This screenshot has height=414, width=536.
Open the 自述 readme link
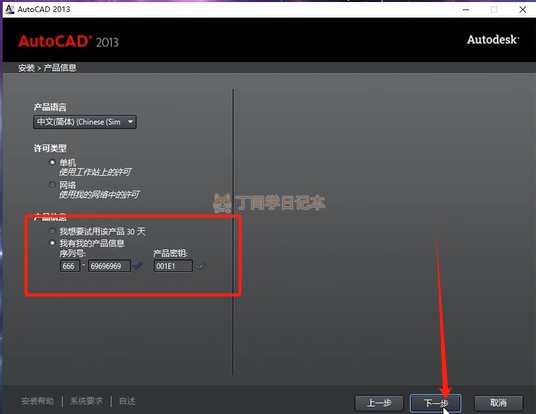[127, 401]
